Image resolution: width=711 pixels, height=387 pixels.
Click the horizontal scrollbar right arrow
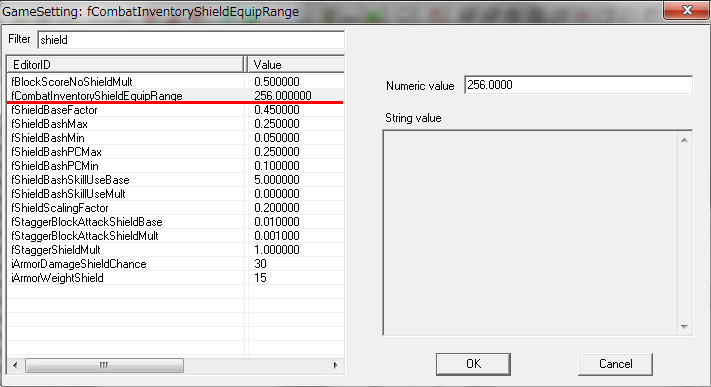click(x=336, y=365)
